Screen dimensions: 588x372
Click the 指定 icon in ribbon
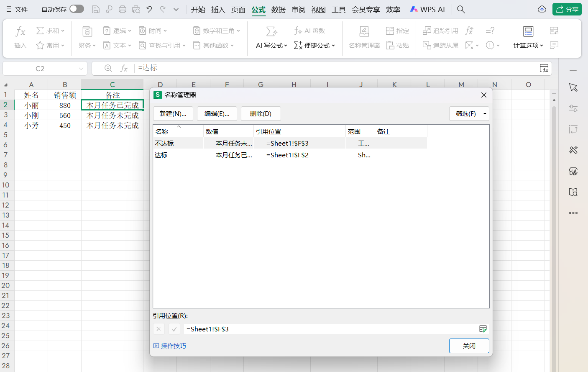tap(397, 31)
